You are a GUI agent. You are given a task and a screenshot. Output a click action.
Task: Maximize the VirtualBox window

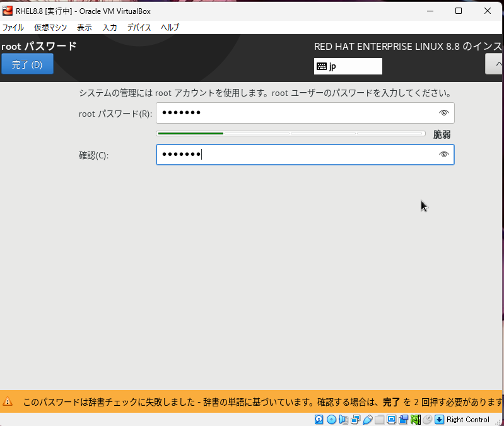[x=459, y=11]
